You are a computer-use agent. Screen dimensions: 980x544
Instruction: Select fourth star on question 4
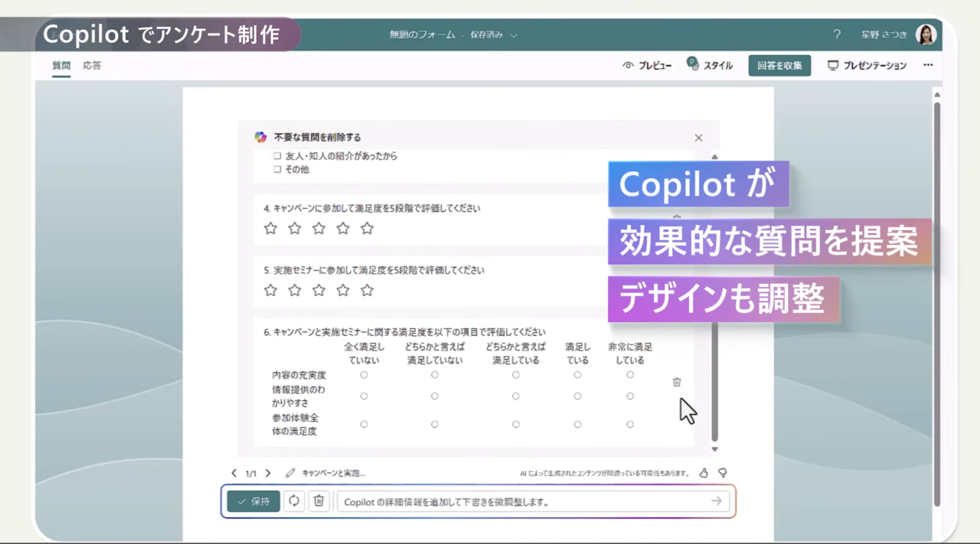click(343, 228)
